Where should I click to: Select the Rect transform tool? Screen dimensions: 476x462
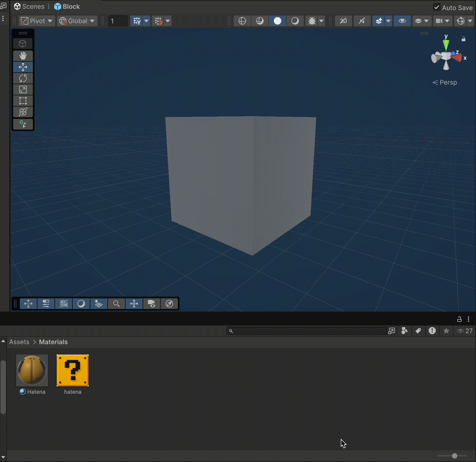coord(23,101)
